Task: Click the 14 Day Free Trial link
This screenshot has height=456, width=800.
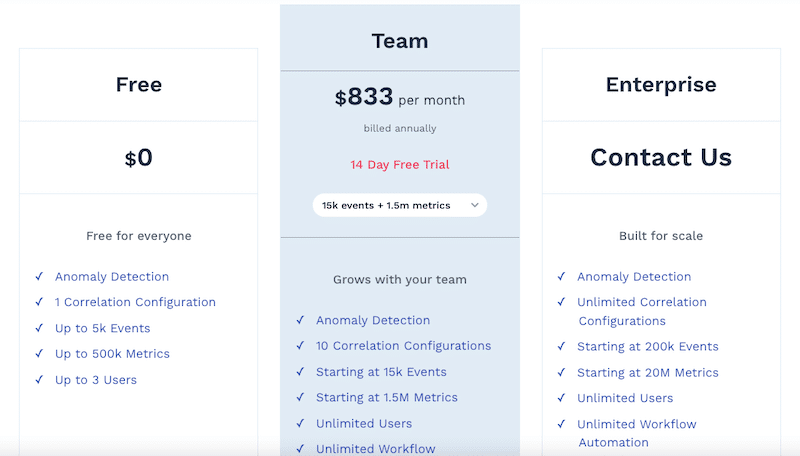Action: pyautogui.click(x=399, y=165)
